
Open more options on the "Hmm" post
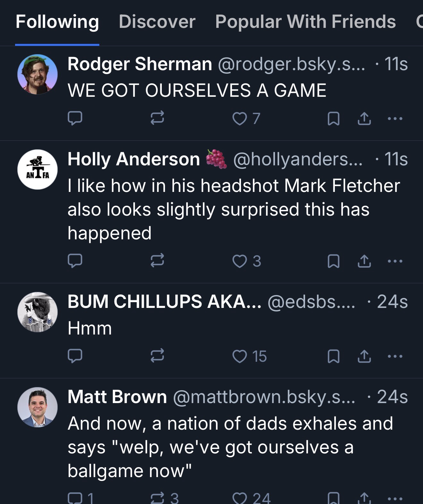(395, 356)
